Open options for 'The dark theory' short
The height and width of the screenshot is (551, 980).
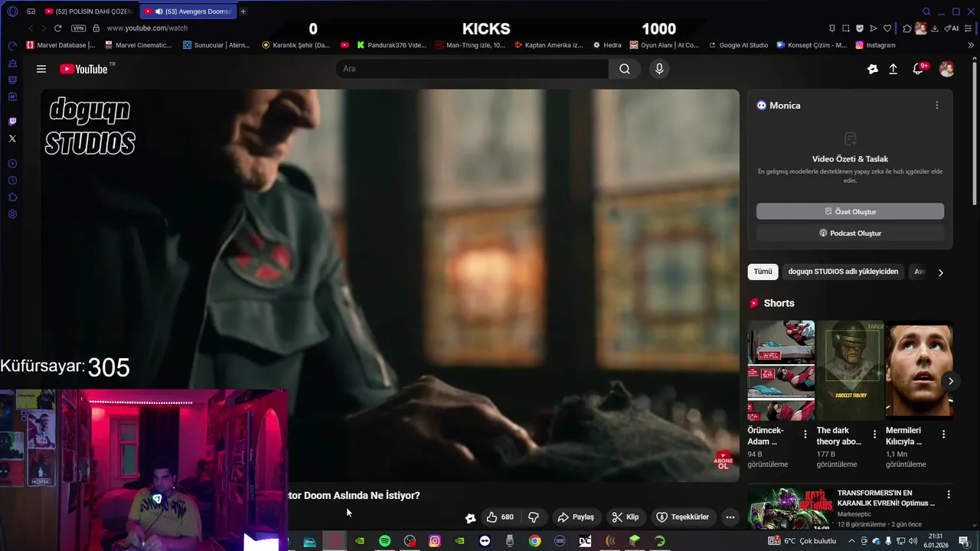[x=874, y=434]
